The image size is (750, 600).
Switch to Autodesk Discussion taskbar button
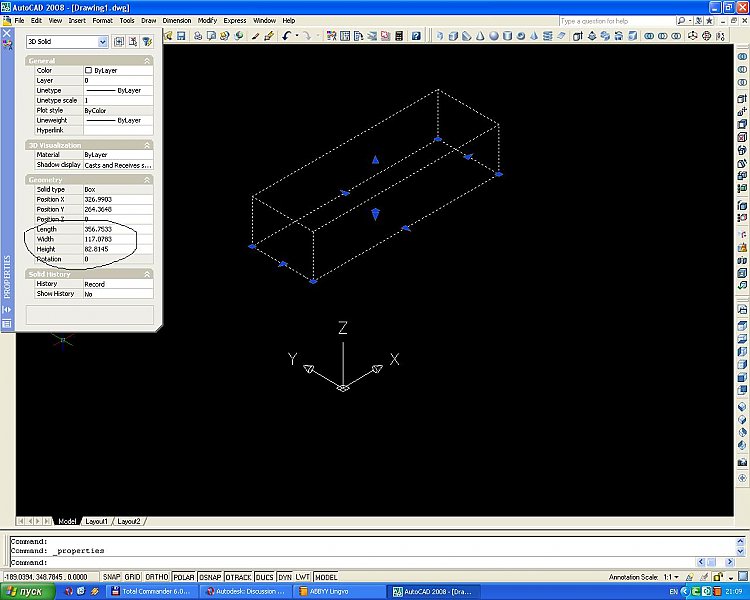(x=247, y=591)
